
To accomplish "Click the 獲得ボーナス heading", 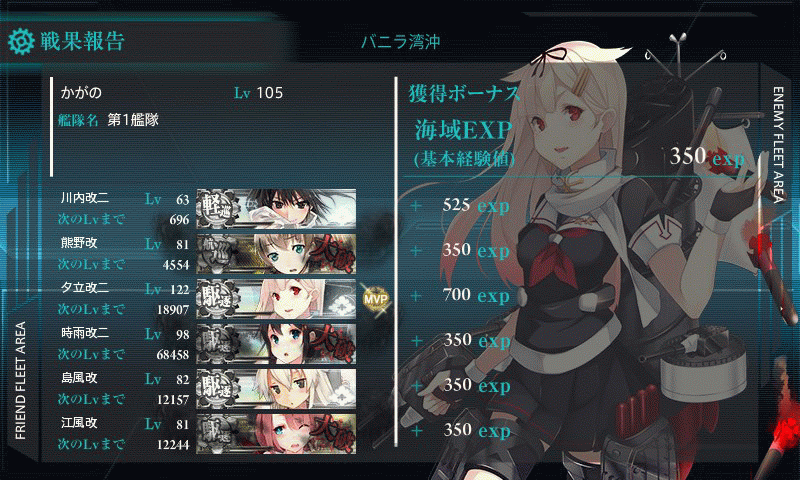I will coord(464,93).
